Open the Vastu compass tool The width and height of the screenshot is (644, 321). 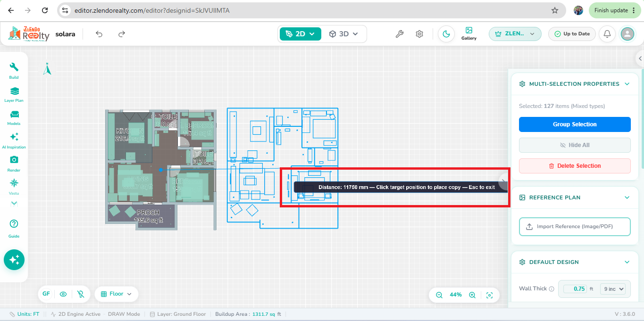click(x=14, y=187)
